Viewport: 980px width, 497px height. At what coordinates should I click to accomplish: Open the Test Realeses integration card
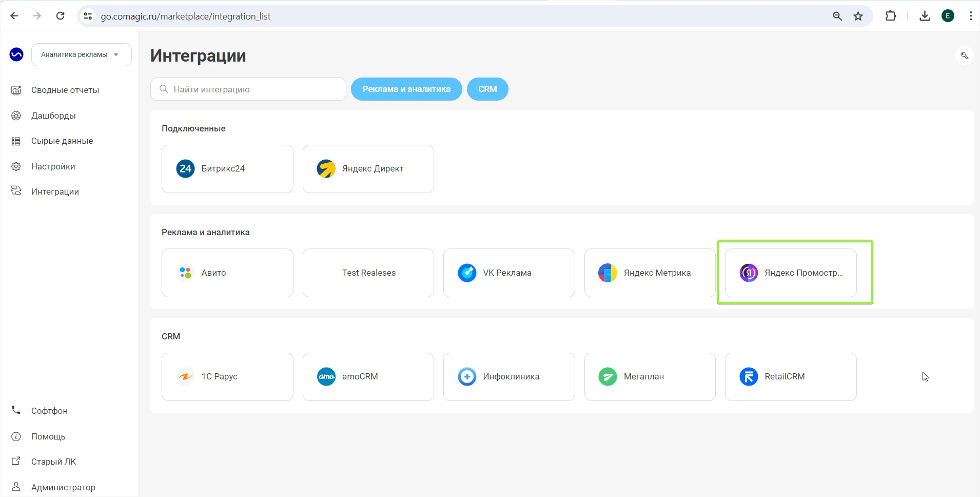click(x=368, y=273)
